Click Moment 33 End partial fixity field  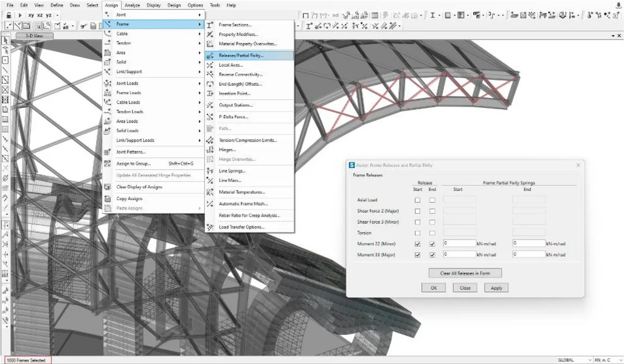point(529,254)
